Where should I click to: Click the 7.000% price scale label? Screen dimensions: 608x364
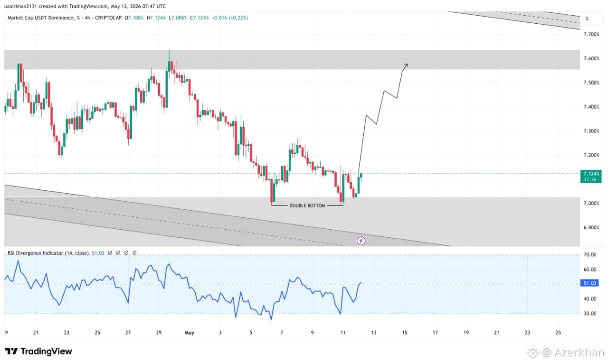tap(591, 204)
